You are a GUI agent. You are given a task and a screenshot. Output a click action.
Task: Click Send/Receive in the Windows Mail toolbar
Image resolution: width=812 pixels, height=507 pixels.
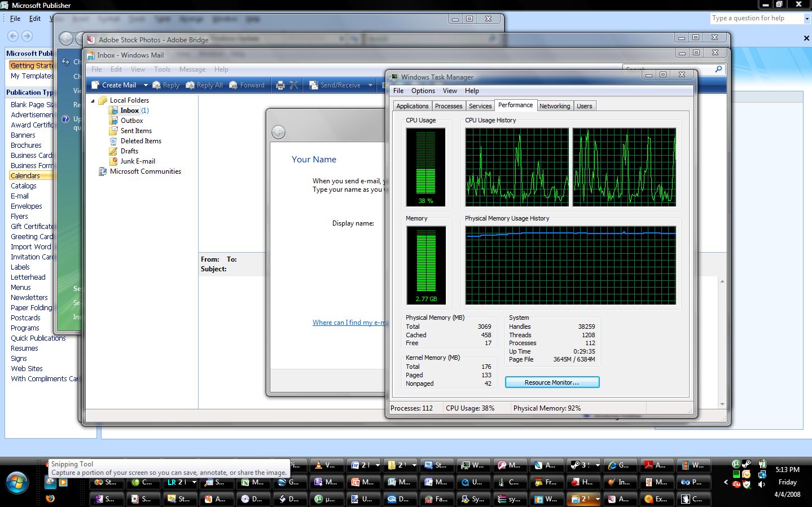tap(335, 85)
